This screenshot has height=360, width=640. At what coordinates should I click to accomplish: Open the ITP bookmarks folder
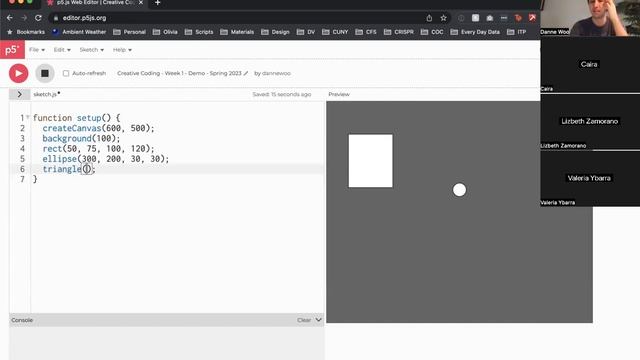click(x=516, y=32)
